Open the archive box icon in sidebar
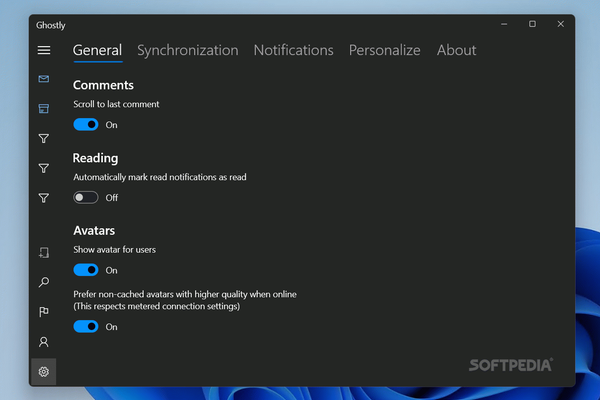This screenshot has height=400, width=600. click(x=44, y=109)
